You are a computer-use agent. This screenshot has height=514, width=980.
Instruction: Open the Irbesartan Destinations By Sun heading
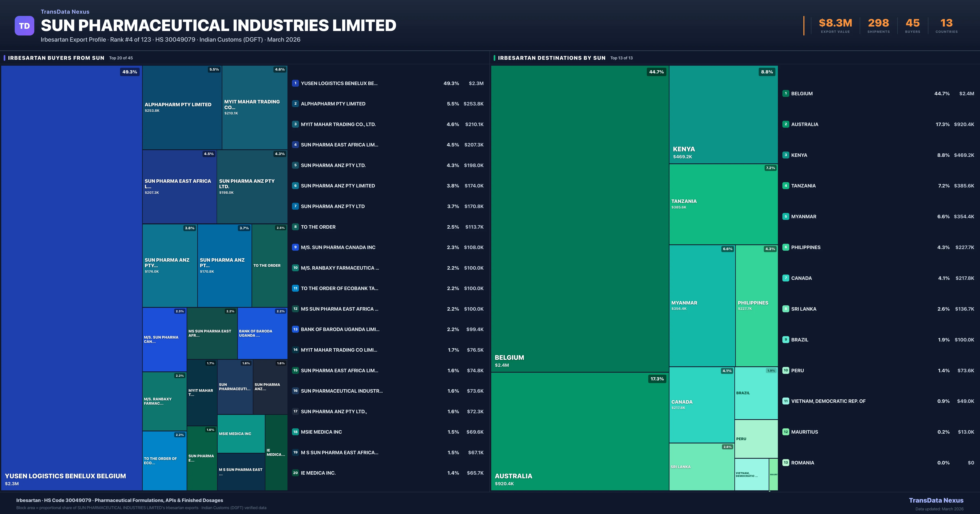pyautogui.click(x=551, y=58)
